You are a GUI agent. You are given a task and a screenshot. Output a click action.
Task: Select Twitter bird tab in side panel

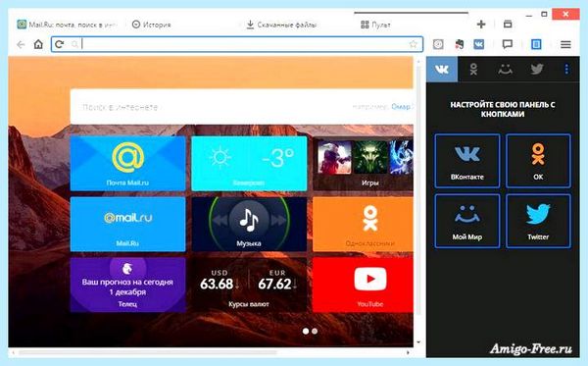tap(537, 69)
